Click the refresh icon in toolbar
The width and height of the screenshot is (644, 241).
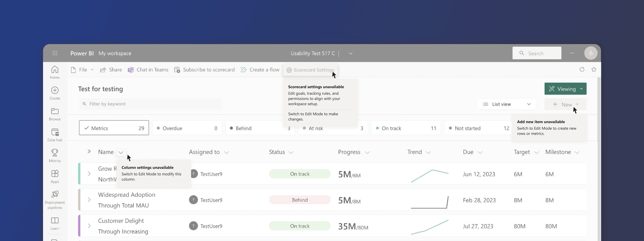(582, 70)
